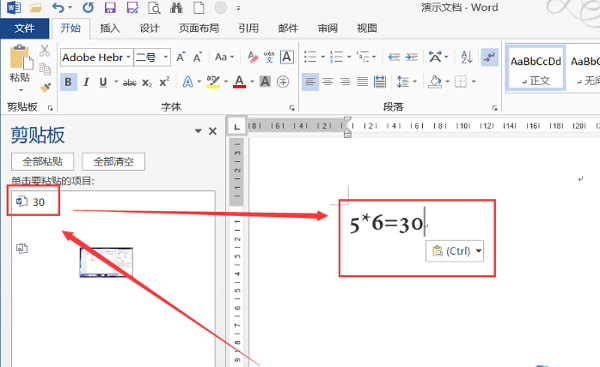600x367 pixels.
Task: Increase paragraph indent
Action: (412, 57)
